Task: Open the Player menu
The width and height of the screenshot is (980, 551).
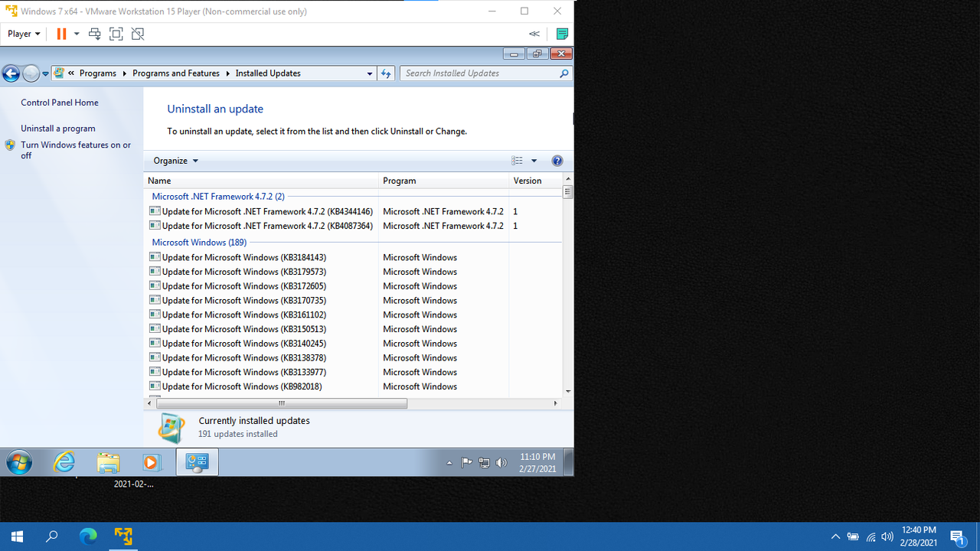Action: tap(24, 34)
